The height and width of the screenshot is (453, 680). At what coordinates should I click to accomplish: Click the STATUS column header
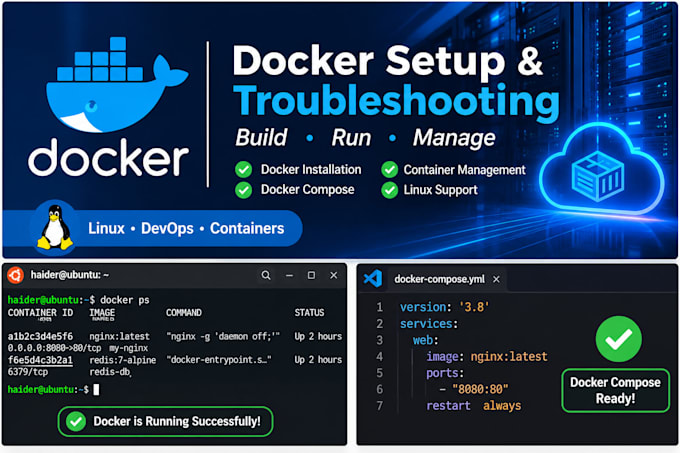tap(309, 313)
